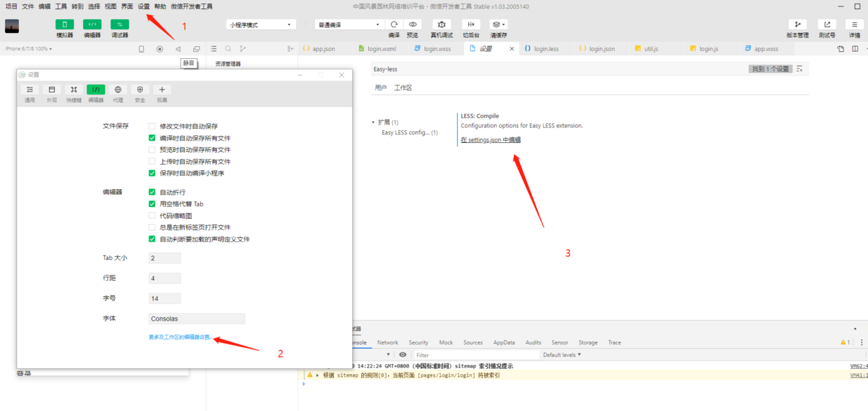The height and width of the screenshot is (411, 868).
Task: Select General (通用) in settings dialog
Action: click(29, 94)
